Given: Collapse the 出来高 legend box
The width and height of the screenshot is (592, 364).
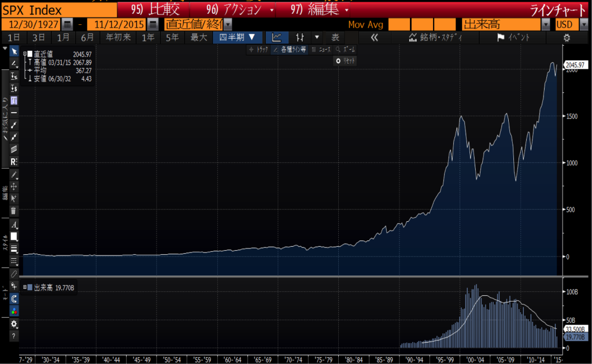Looking at the screenshot, I should pyautogui.click(x=25, y=287).
